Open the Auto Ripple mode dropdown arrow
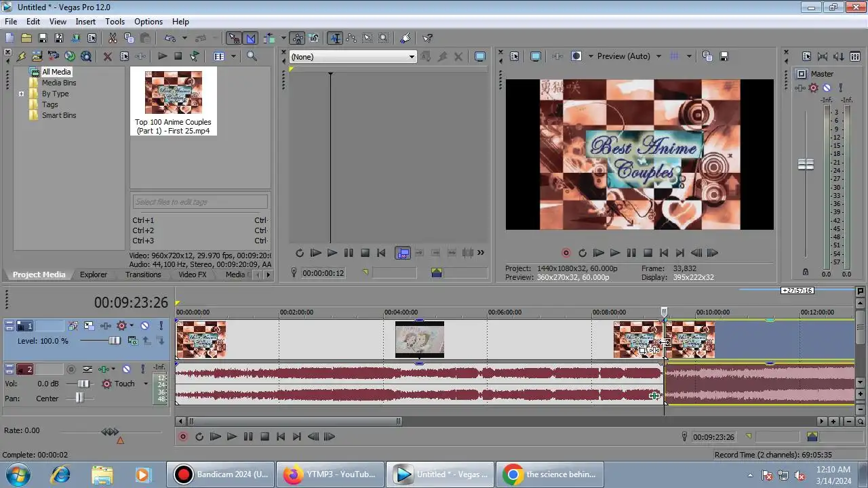Screen dimensions: 868x488 (283, 39)
